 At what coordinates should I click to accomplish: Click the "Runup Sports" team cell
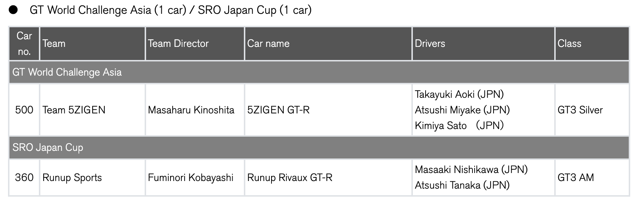[72, 177]
